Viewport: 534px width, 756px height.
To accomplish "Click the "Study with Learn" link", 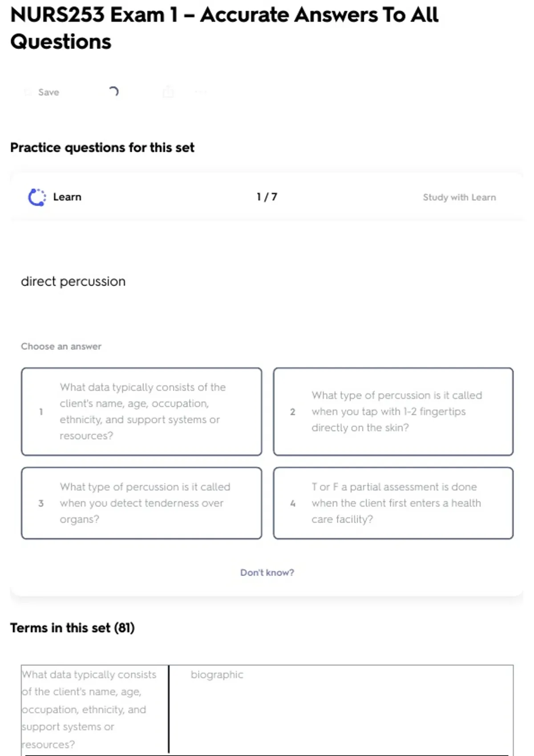I will [x=459, y=197].
